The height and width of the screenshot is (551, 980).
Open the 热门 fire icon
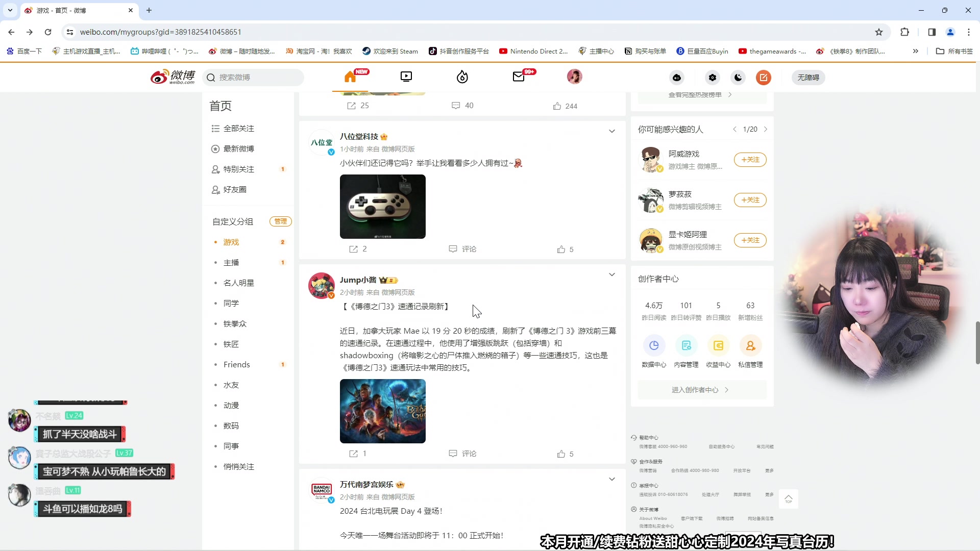tap(462, 77)
